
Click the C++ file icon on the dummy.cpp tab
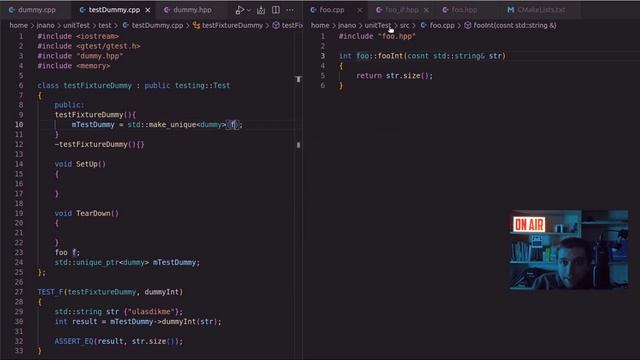click(x=12, y=10)
